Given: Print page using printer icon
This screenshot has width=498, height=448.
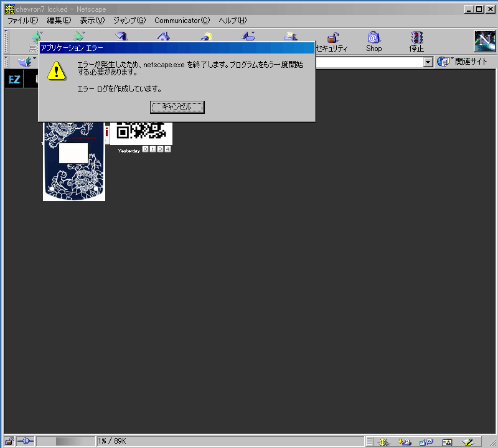Looking at the screenshot, I should point(290,36).
